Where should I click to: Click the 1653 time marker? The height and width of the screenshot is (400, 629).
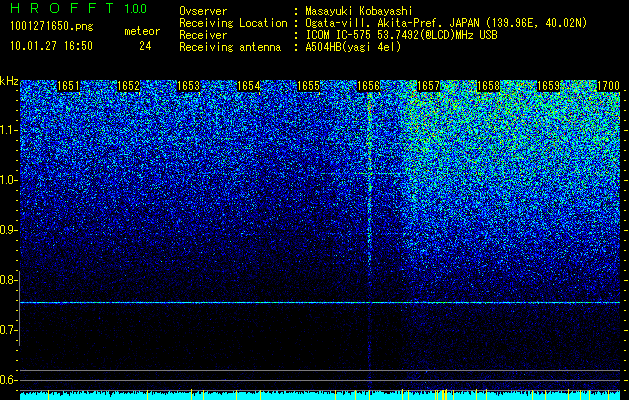tap(189, 86)
